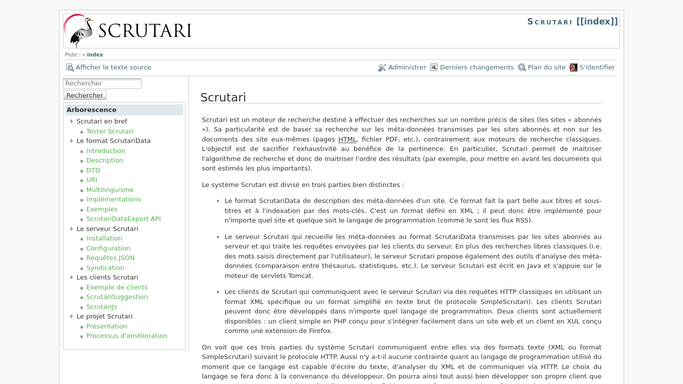Collapse the Les clients Scrutari arrow
Screen dimensions: 683x384
pyautogui.click(x=71, y=277)
